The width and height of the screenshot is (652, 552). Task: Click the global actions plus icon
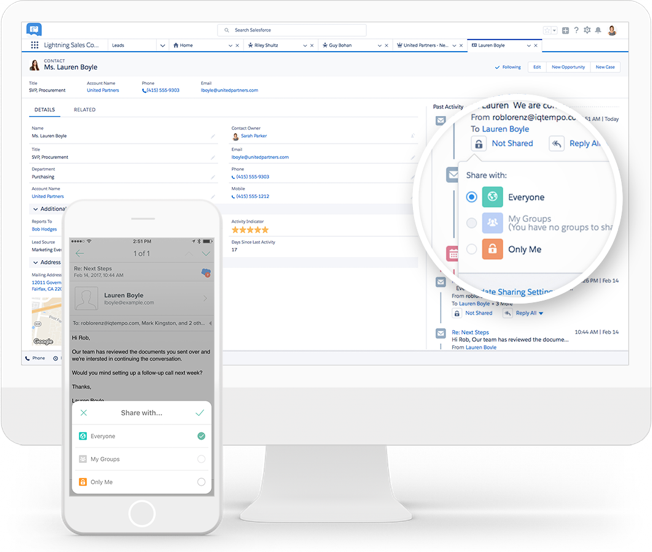point(566,30)
